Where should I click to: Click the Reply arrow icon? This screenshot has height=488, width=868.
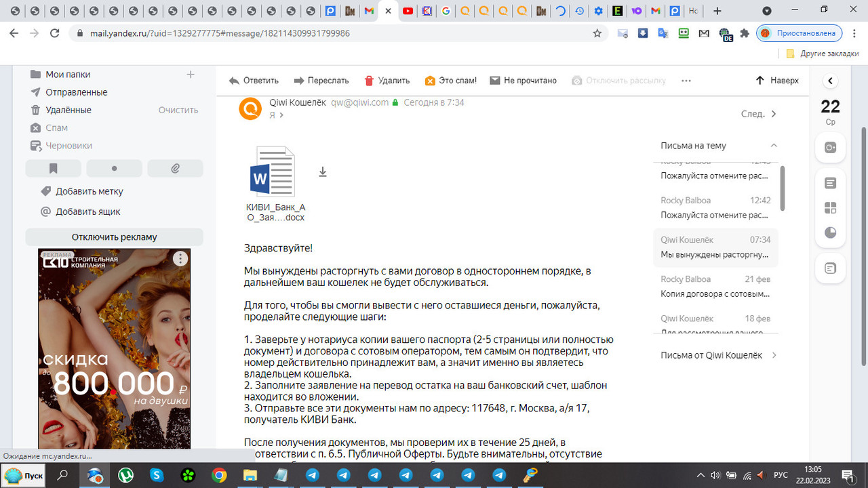coord(234,81)
